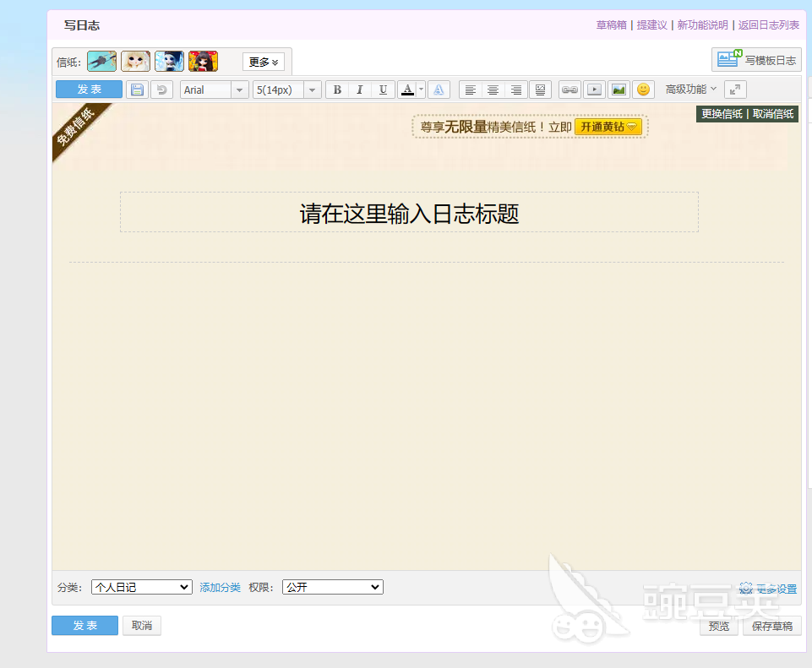Viewport: 812px width, 668px height.
Task: Open the 写模板日志 template journal feature
Action: coord(755,59)
